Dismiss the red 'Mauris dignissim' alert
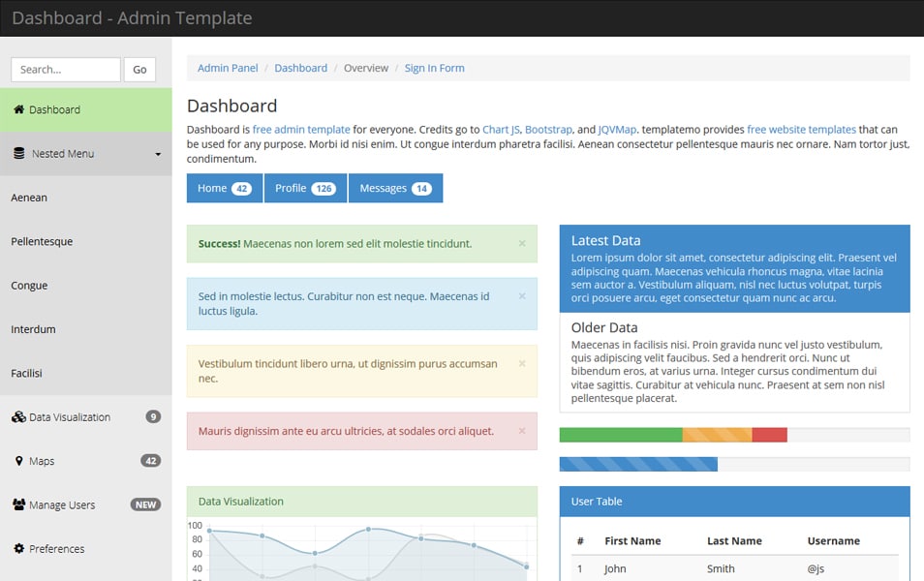 [x=522, y=431]
